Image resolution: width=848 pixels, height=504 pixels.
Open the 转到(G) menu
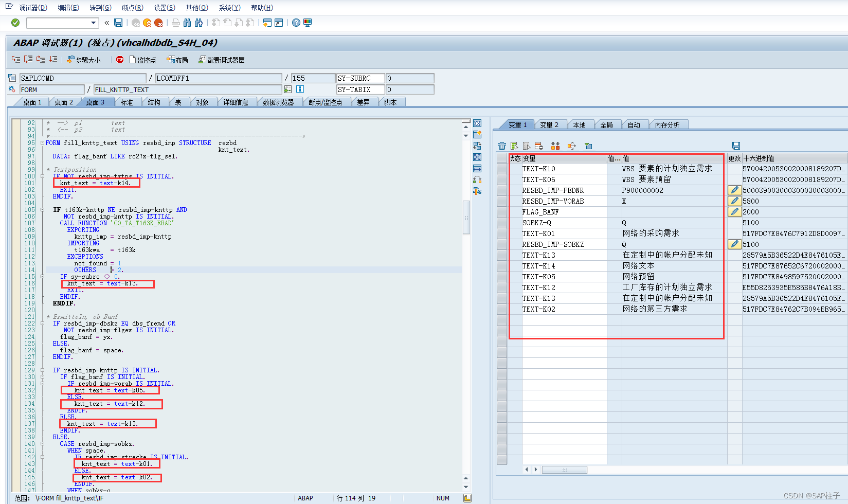(100, 8)
